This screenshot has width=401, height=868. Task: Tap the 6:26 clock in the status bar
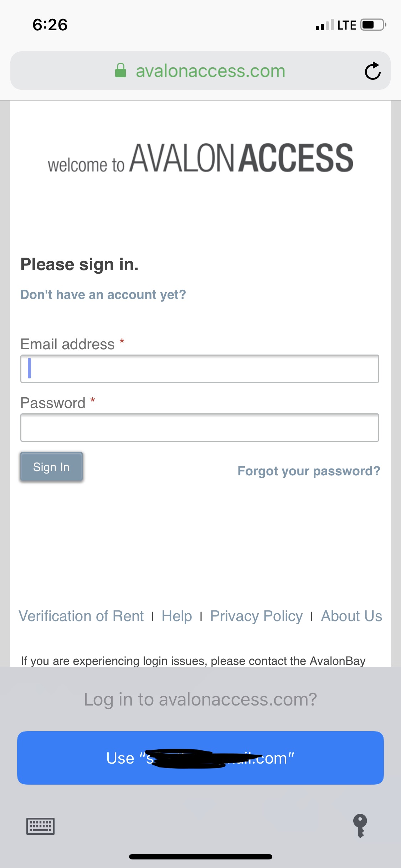pyautogui.click(x=50, y=25)
